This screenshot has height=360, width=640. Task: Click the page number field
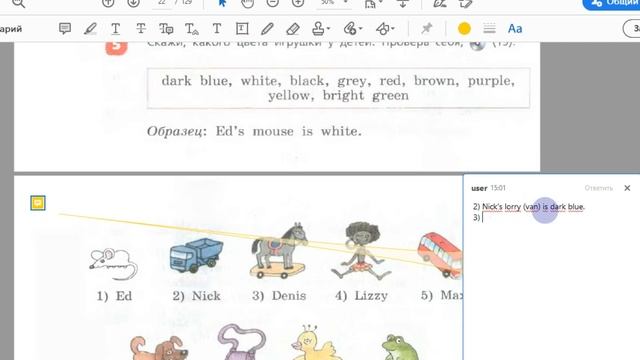point(162,2)
